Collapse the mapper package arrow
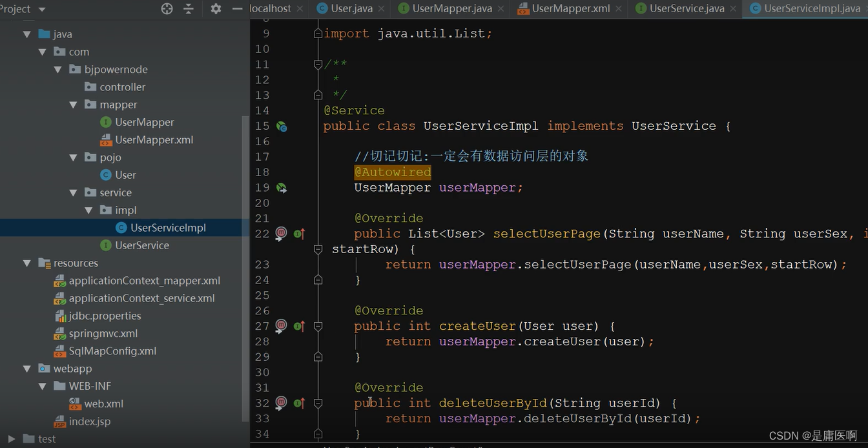This screenshot has width=868, height=448. click(x=74, y=105)
